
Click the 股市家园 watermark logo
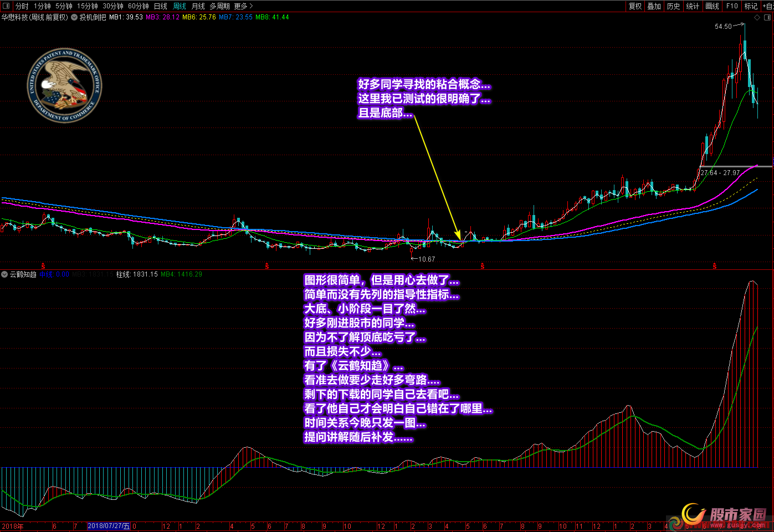click(726, 516)
